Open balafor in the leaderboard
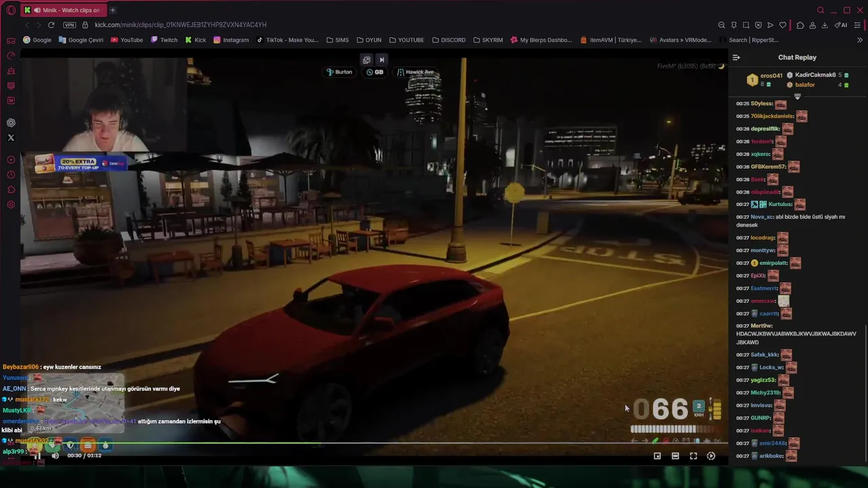Image resolution: width=868 pixels, height=488 pixels. (805, 85)
